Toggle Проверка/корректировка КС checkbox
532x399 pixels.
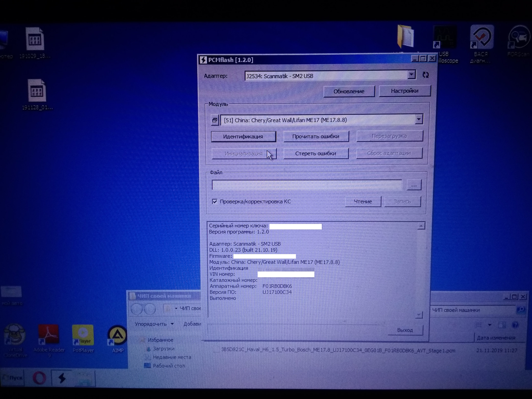click(214, 201)
